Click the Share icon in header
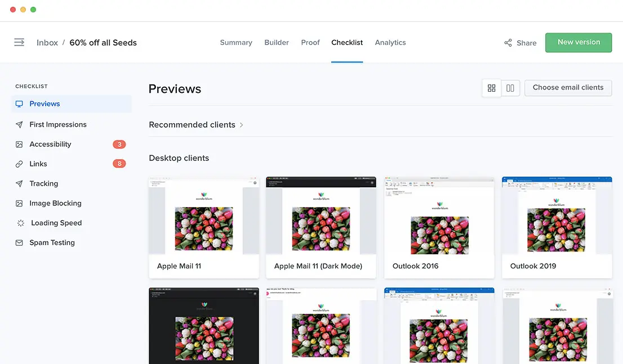This screenshot has width=623, height=364. (508, 43)
